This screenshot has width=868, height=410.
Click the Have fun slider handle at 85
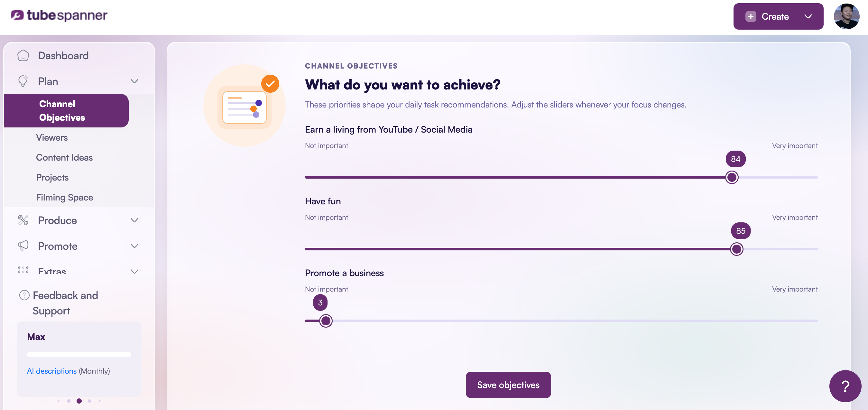coord(737,249)
